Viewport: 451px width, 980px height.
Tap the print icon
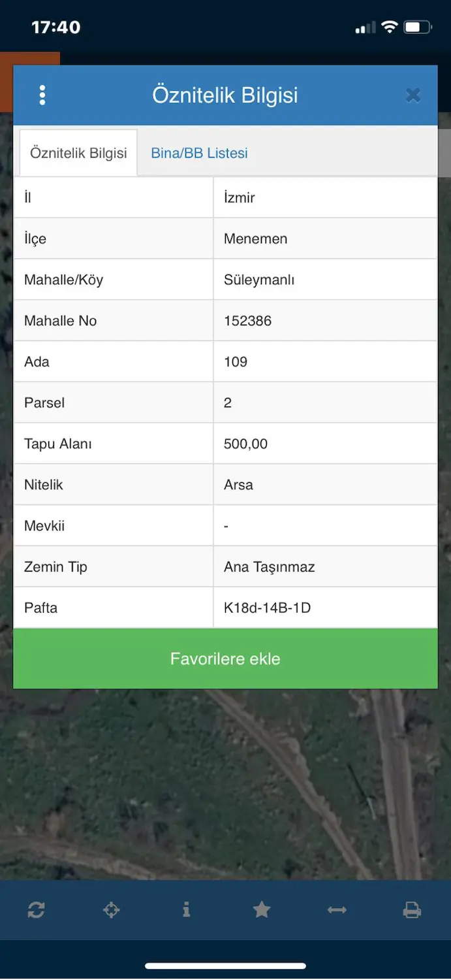click(412, 909)
